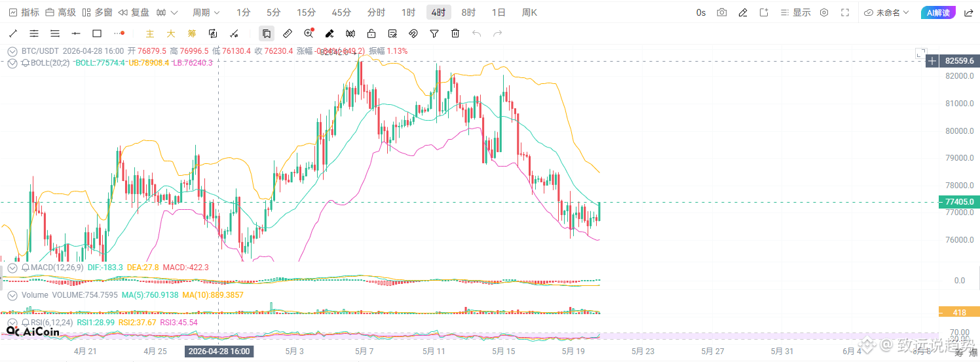Click the 主 indicator button
980x362 pixels.
pyautogui.click(x=150, y=33)
